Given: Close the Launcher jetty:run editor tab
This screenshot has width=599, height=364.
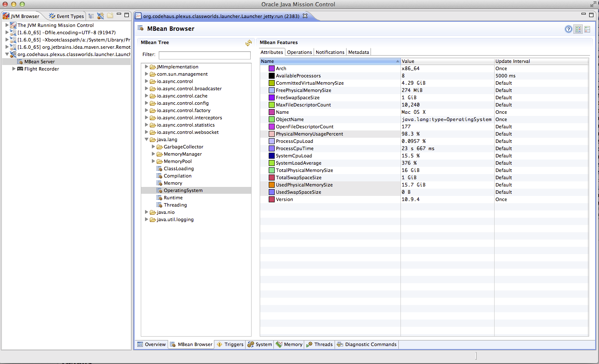Looking at the screenshot, I should click(x=305, y=16).
